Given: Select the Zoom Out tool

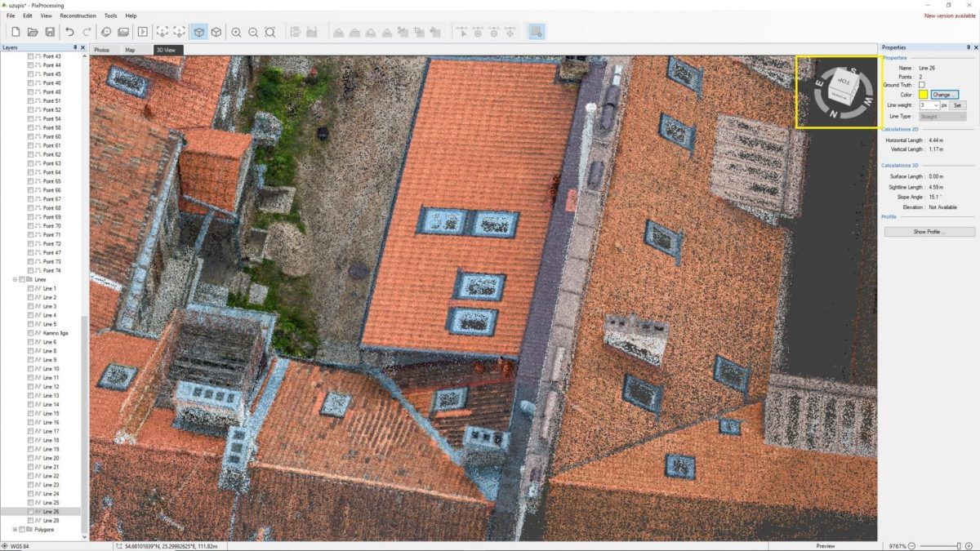Looking at the screenshot, I should tap(253, 33).
